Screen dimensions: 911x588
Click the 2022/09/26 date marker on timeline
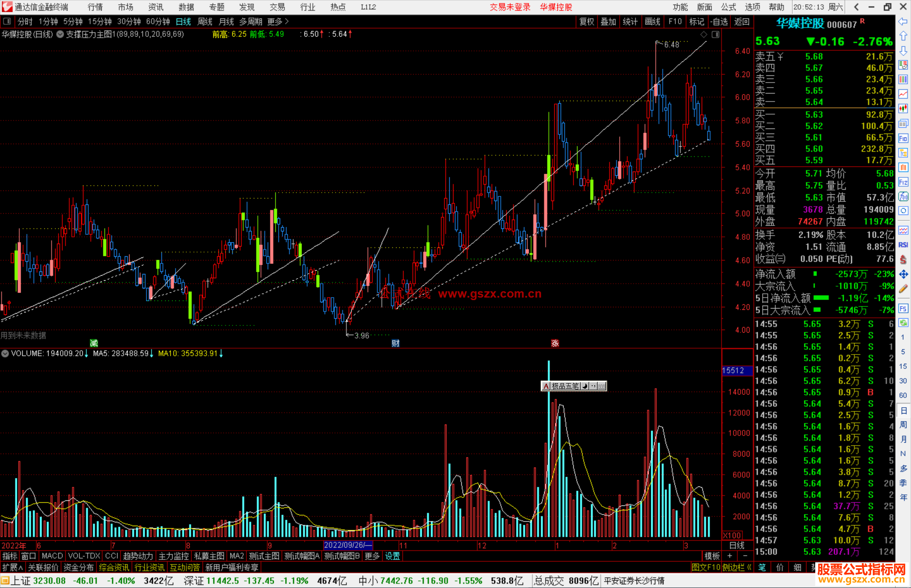[x=348, y=545]
